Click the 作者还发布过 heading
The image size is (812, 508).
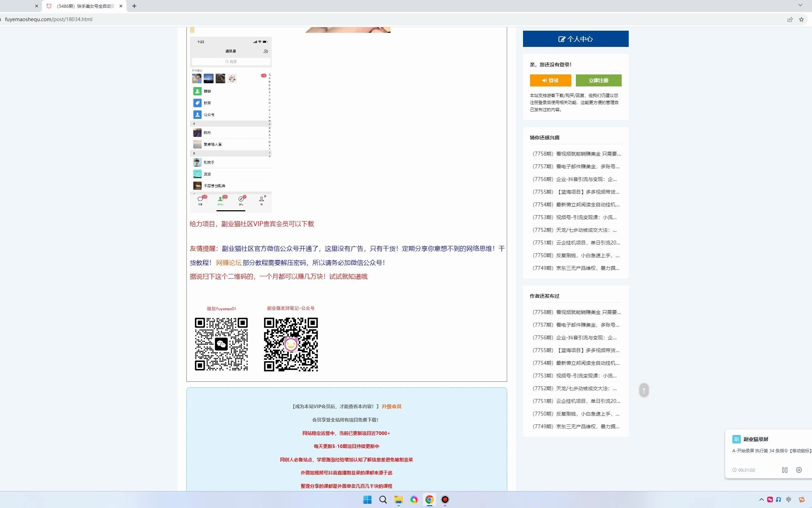[545, 296]
